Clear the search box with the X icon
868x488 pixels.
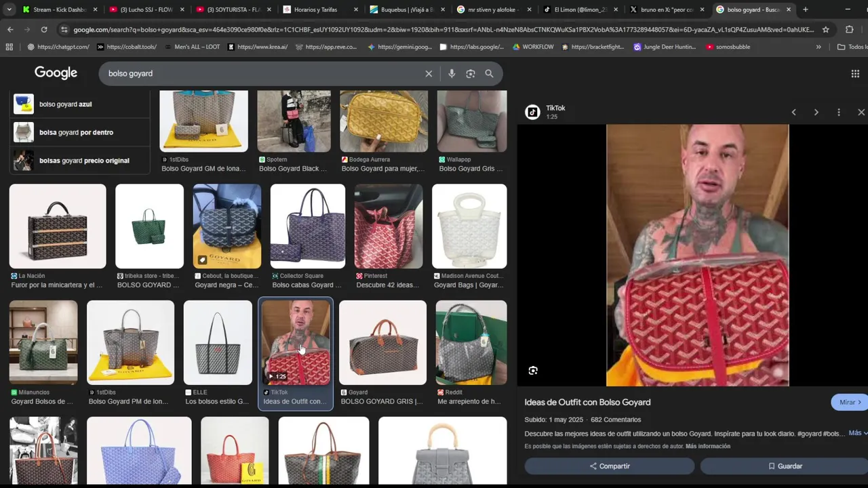pyautogui.click(x=429, y=73)
